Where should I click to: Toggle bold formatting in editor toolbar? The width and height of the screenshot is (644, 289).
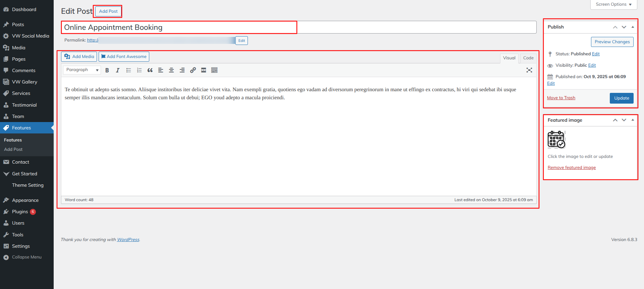point(107,70)
